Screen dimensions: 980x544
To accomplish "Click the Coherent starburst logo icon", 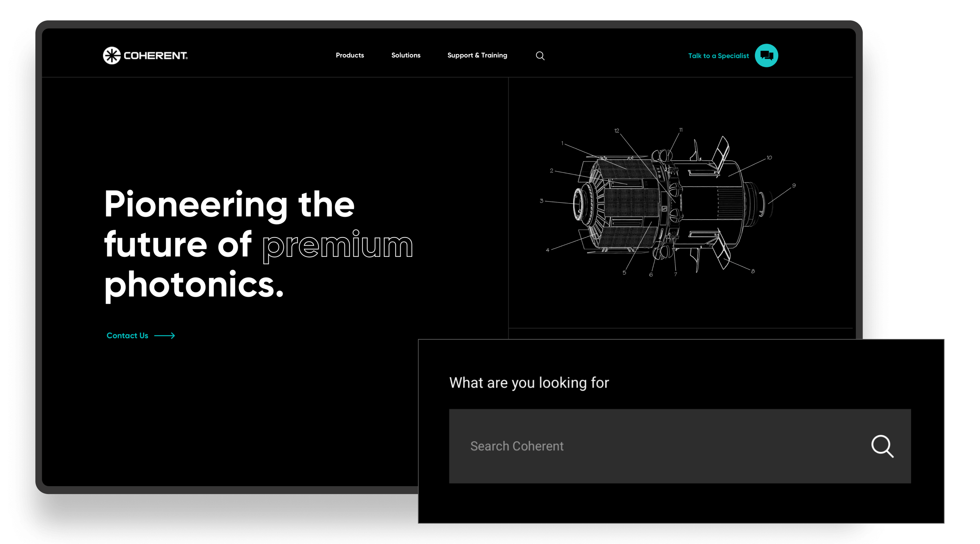I will pos(112,55).
